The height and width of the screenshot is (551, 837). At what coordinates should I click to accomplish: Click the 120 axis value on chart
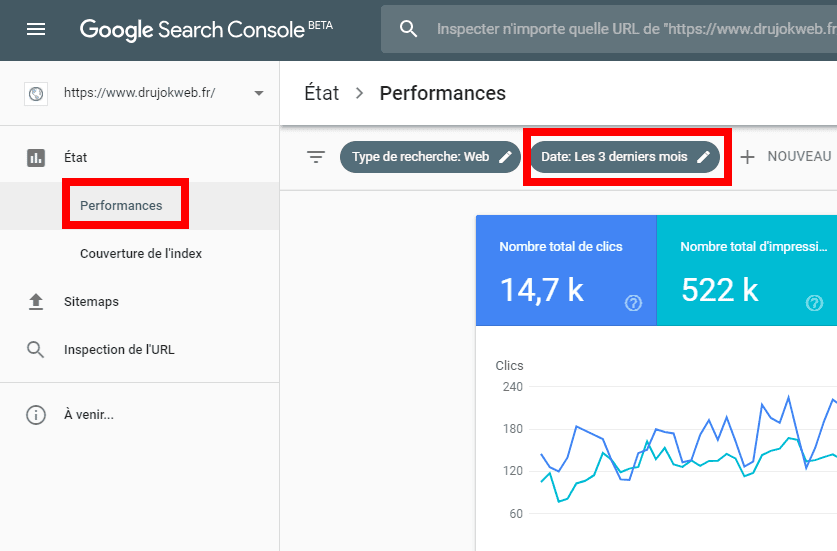(x=512, y=471)
